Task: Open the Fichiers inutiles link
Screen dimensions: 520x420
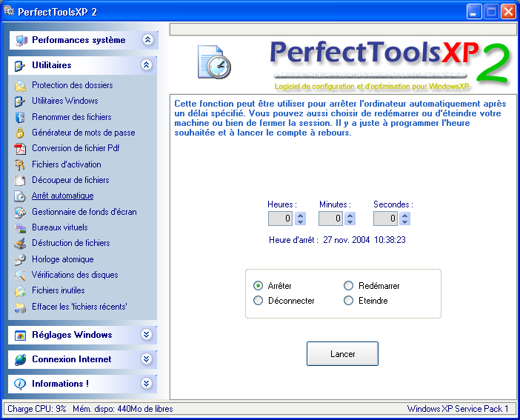Action: coord(59,290)
